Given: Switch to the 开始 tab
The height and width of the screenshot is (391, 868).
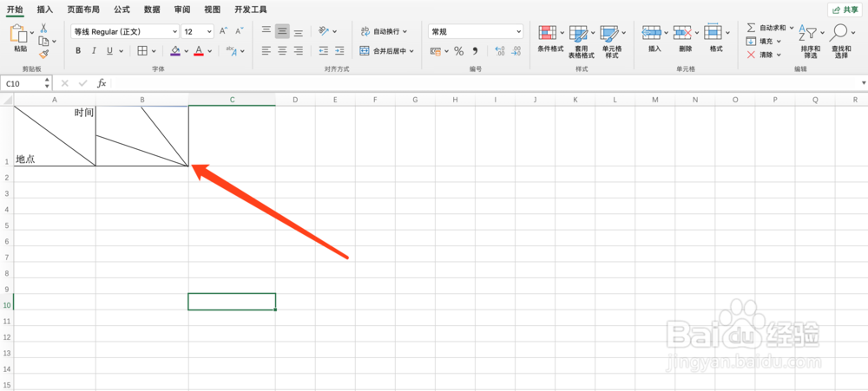Looking at the screenshot, I should coord(15,10).
